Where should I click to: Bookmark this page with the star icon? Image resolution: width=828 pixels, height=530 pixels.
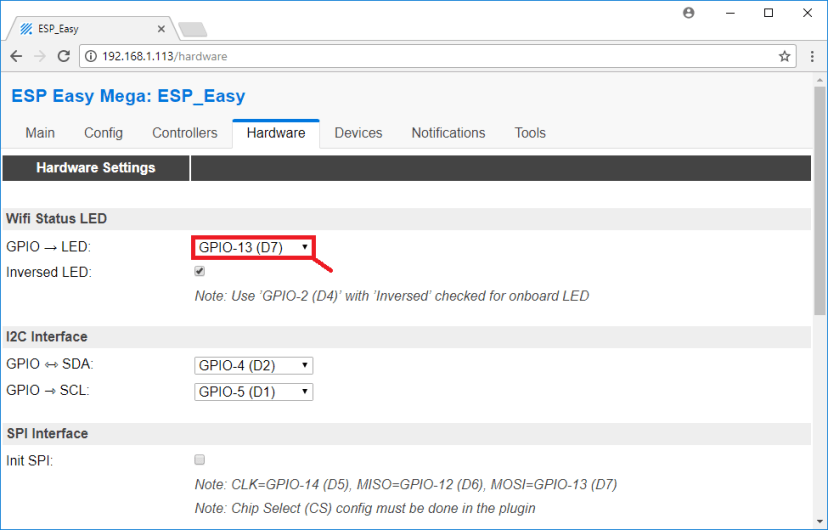[784, 56]
